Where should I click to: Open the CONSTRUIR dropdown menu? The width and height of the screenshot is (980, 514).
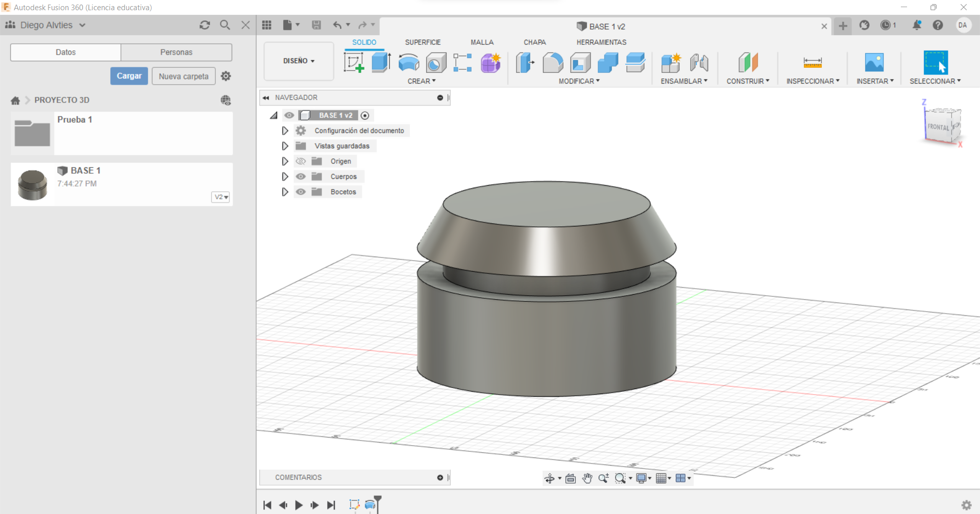[748, 81]
